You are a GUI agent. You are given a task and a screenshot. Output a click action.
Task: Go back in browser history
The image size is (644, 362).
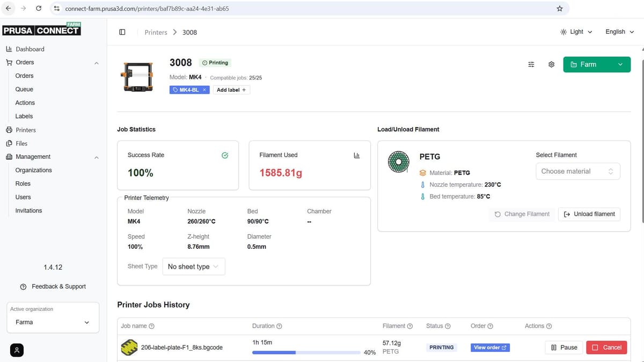click(8, 9)
